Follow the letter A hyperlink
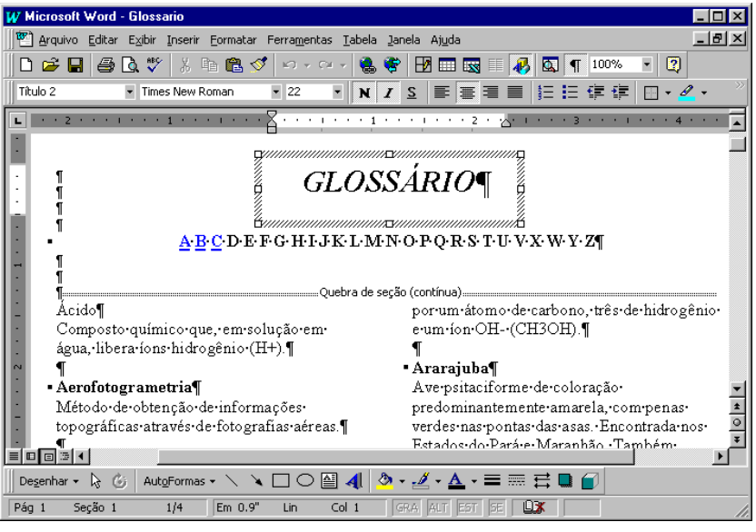 click(184, 241)
